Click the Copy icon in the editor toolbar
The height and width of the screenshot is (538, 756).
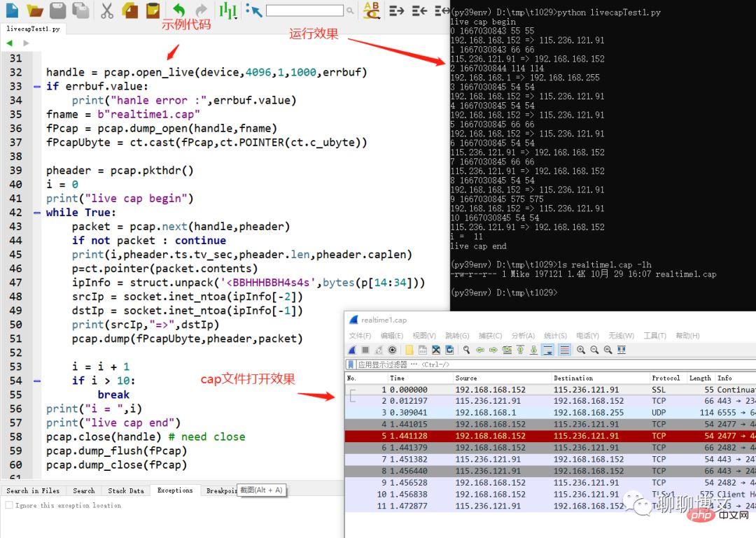(130, 10)
